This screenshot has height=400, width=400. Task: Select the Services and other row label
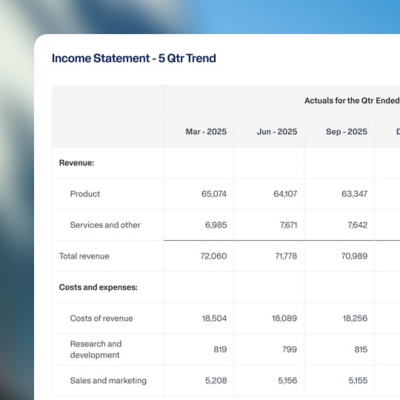(105, 225)
